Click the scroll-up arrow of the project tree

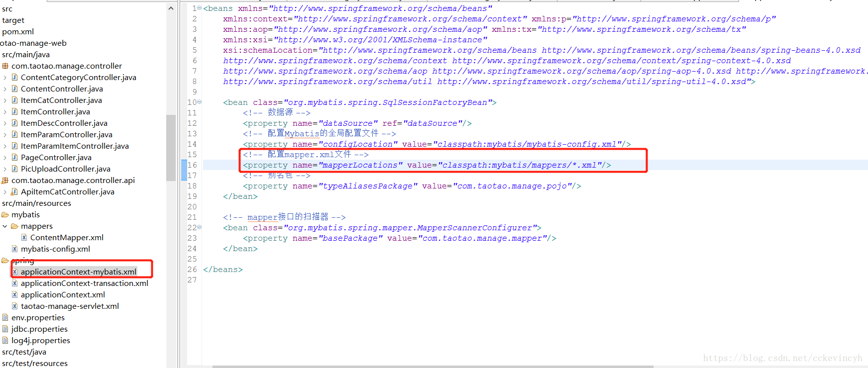coord(171,8)
